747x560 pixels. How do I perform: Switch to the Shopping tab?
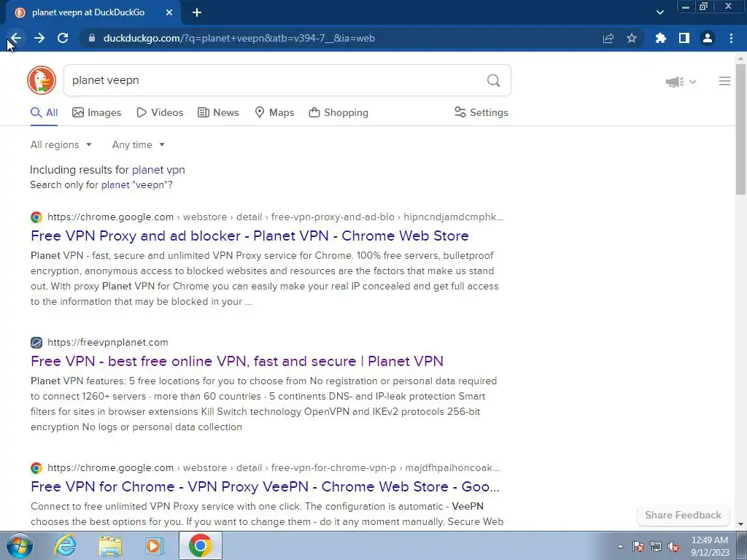pos(338,113)
